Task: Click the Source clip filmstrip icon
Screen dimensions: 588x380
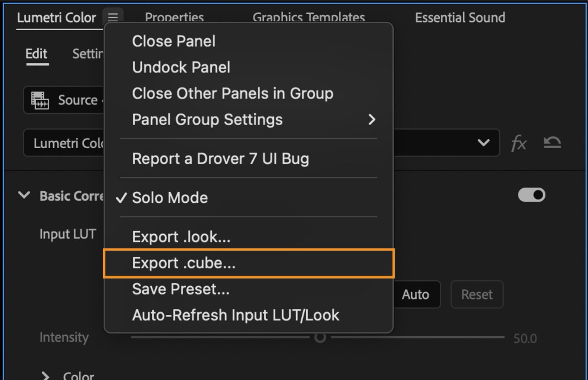Action: [40, 100]
